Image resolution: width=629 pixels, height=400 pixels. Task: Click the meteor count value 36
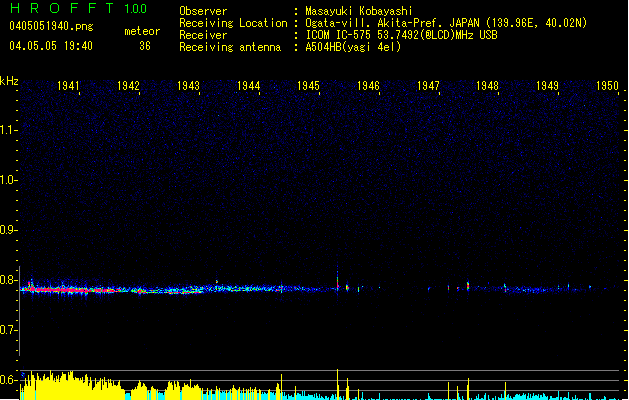pyautogui.click(x=145, y=46)
